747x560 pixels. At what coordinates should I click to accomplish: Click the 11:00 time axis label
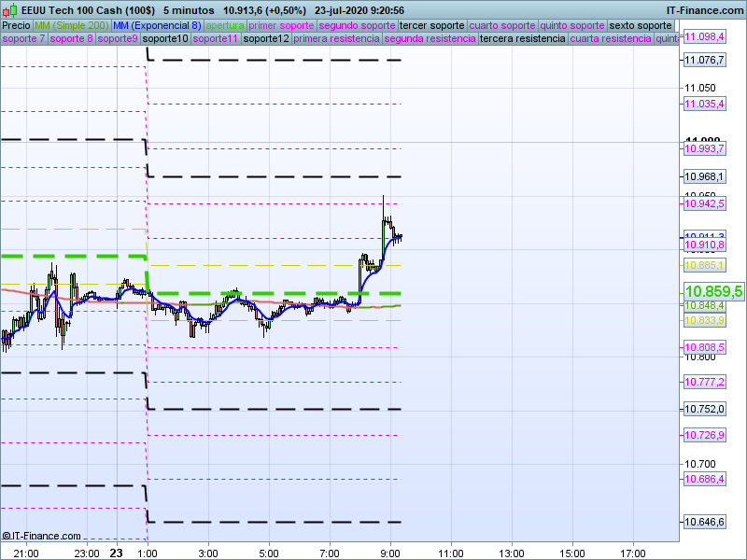pyautogui.click(x=451, y=553)
